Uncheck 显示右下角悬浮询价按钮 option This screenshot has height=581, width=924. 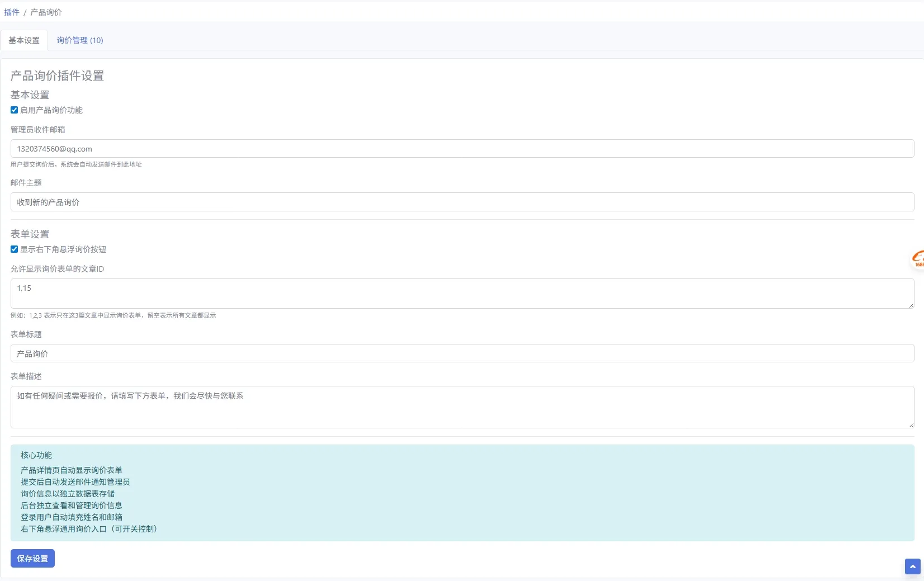(14, 249)
